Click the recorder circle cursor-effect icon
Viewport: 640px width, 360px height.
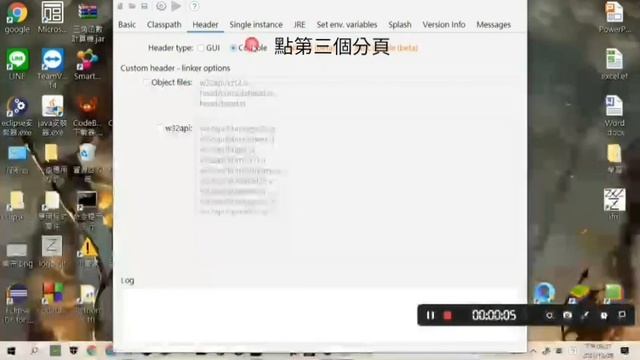(549, 316)
